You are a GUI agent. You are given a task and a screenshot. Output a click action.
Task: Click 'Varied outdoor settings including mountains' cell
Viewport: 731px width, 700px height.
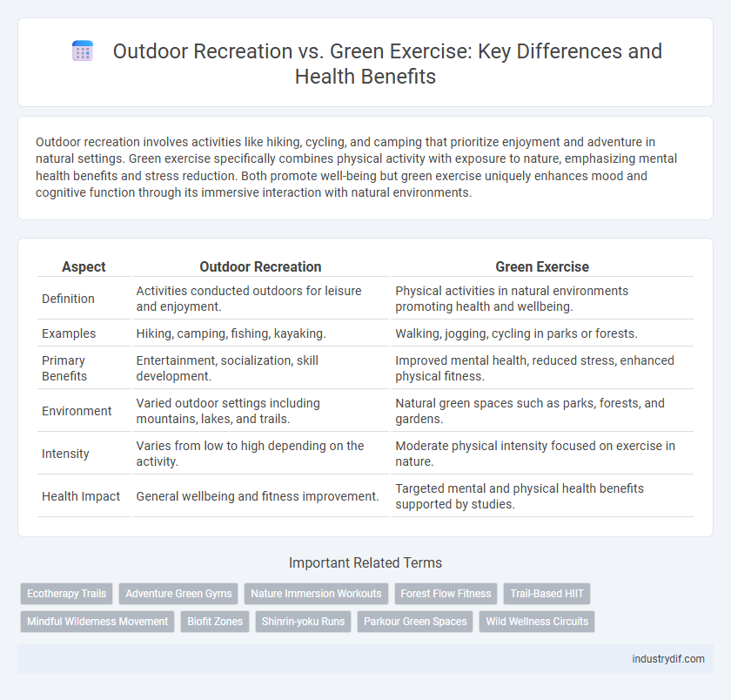point(260,411)
